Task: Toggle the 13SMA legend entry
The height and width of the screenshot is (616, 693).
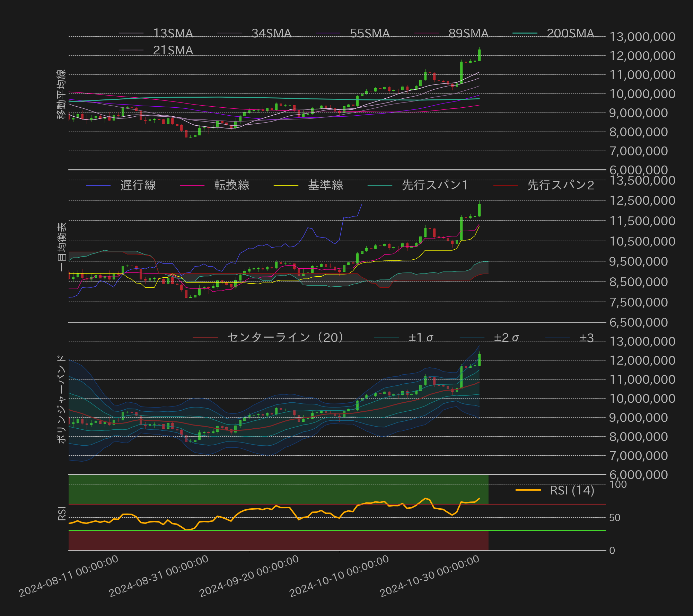Action: pyautogui.click(x=173, y=33)
